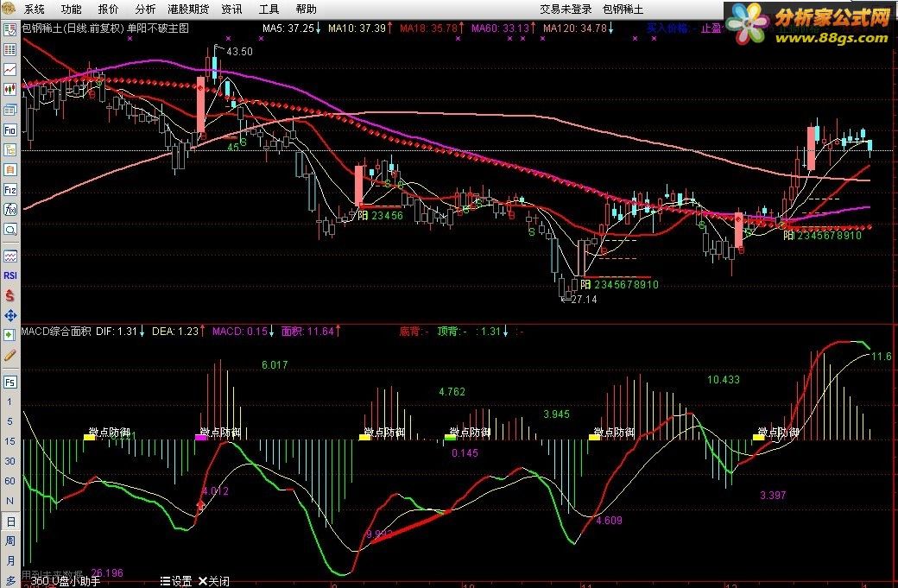Click the 面积: 11.64 value label

310,331
